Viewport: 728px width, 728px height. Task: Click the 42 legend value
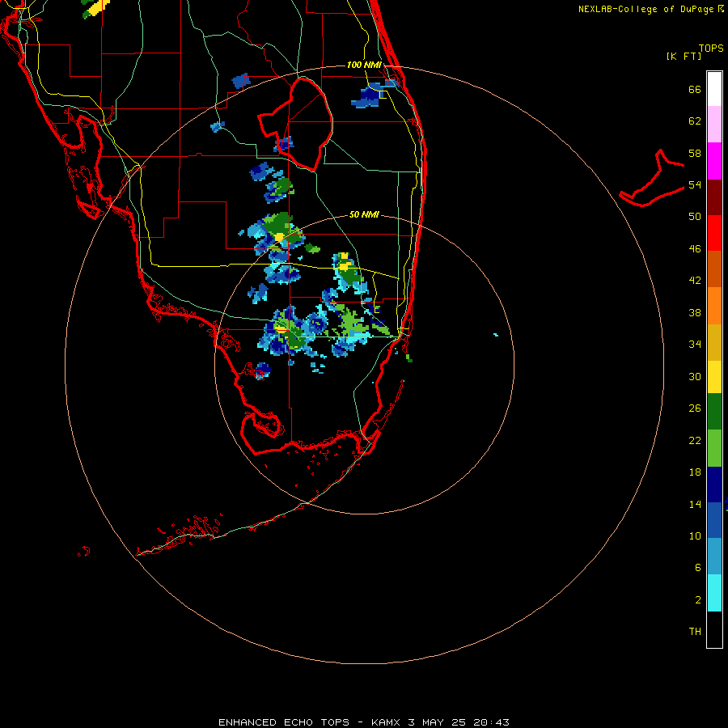coord(695,280)
